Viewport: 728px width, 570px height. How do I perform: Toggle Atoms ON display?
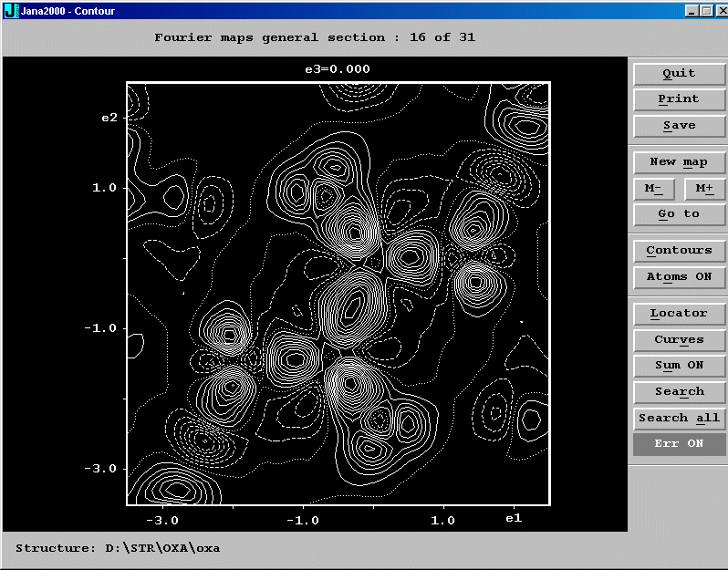click(679, 277)
